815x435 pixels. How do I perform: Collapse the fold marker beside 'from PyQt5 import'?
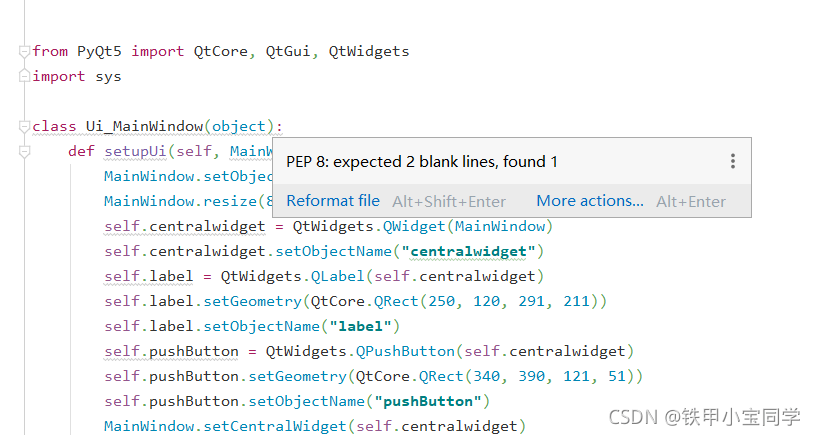point(24,51)
